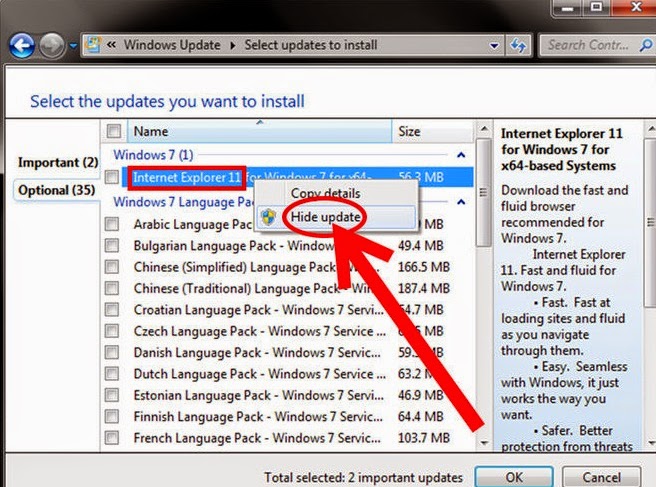Click the Windows Update address bar icon

(93, 44)
